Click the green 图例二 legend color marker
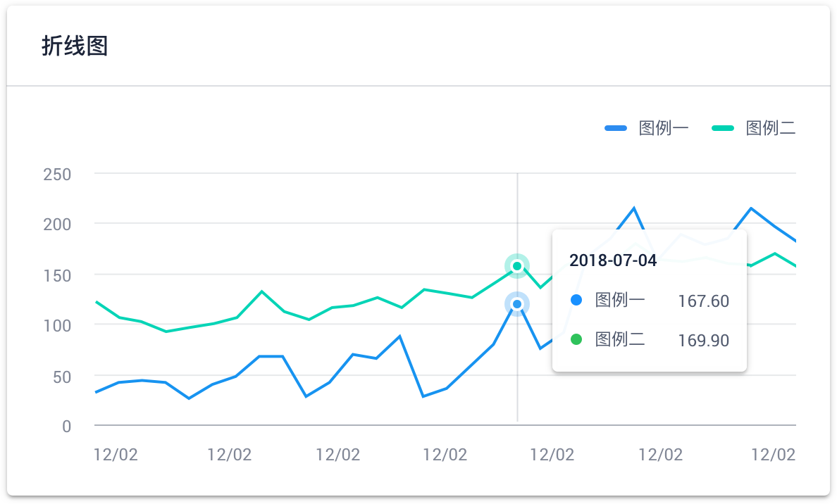837x504 pixels. 723,128
